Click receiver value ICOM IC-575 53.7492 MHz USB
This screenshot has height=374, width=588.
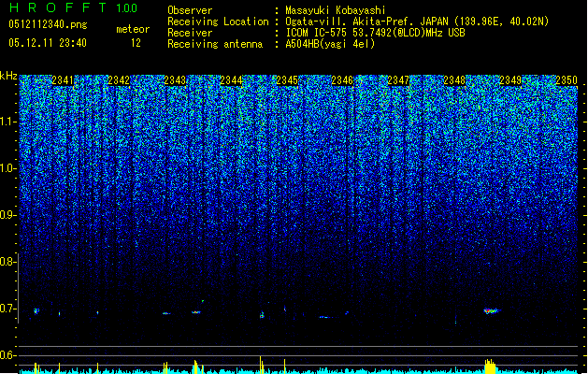point(375,33)
